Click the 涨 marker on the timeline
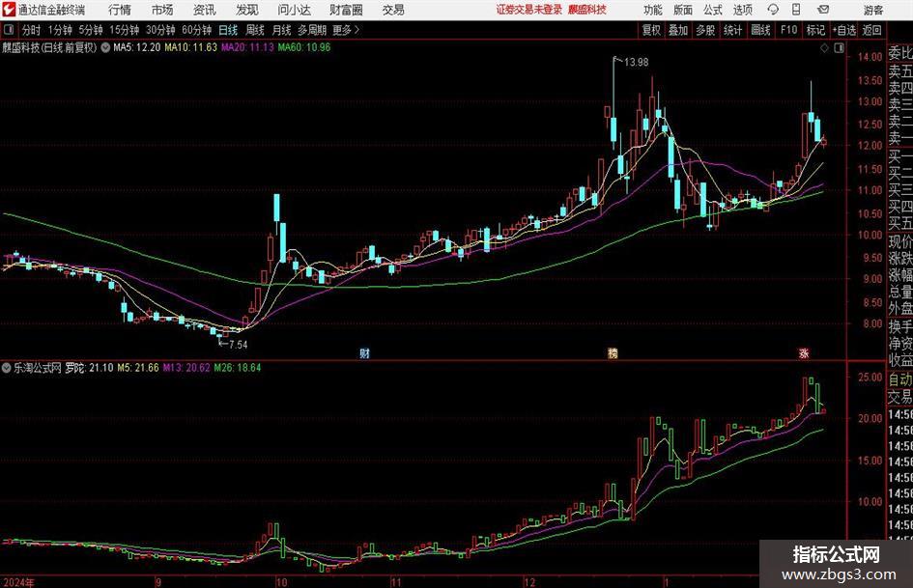Image resolution: width=913 pixels, height=588 pixels. tap(804, 352)
